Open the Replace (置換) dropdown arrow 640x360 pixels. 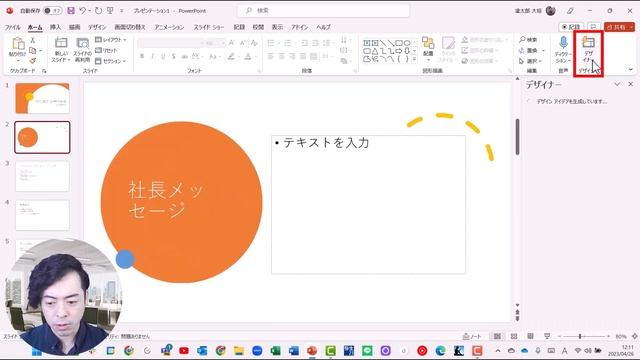coord(543,50)
